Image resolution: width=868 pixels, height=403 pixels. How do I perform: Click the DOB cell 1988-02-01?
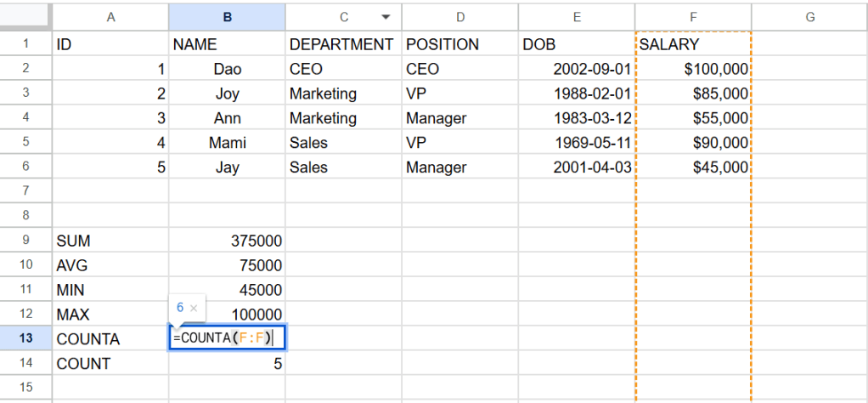(x=577, y=94)
